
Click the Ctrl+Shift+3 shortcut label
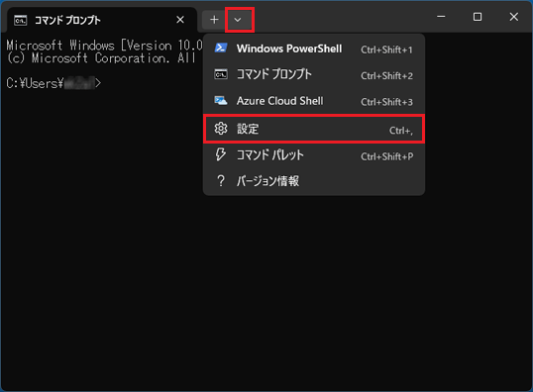(x=386, y=102)
